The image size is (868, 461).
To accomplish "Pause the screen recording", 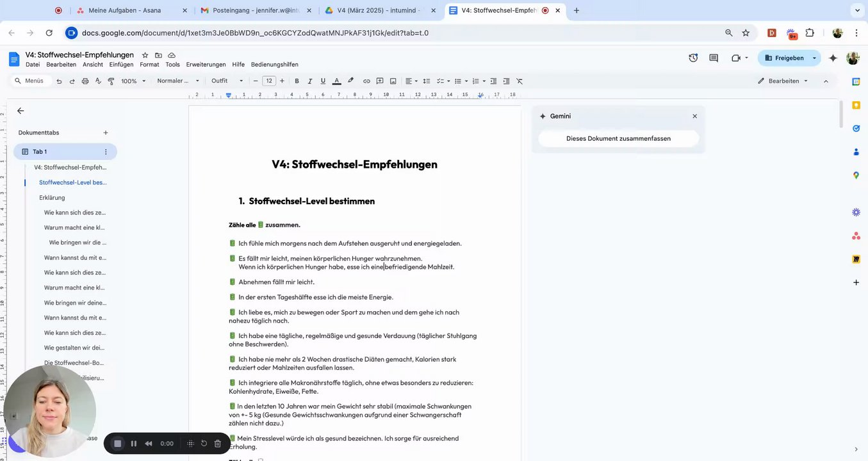I will pyautogui.click(x=134, y=443).
